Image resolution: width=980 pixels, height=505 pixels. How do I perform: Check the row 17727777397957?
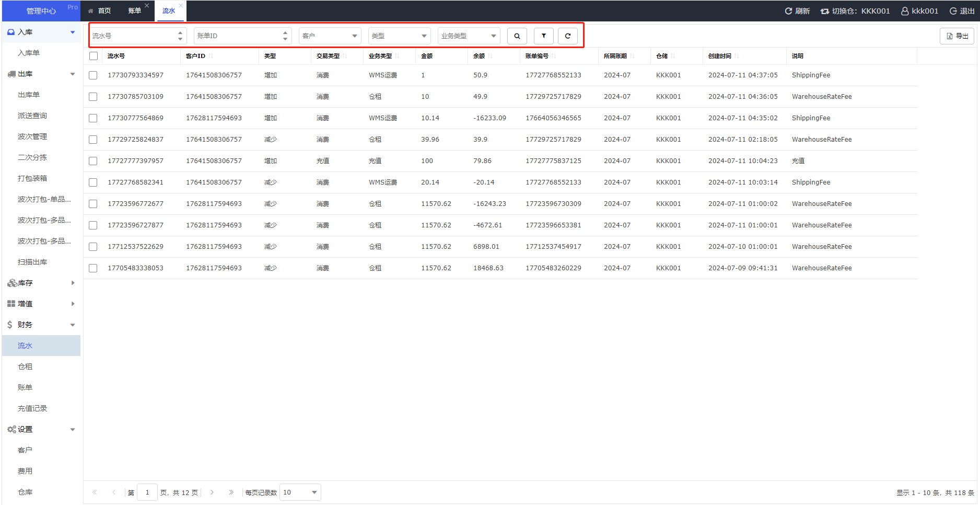click(x=93, y=161)
